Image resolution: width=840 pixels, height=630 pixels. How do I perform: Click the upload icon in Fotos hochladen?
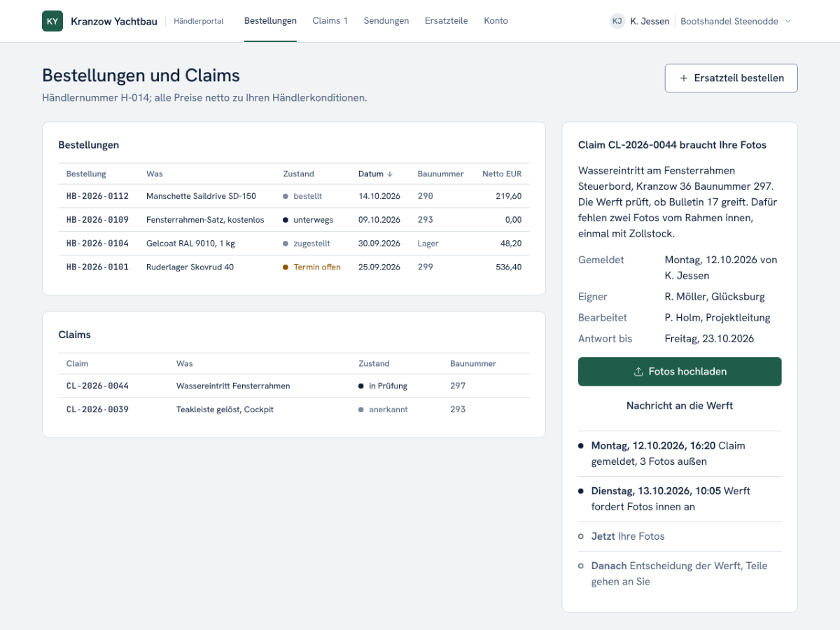tap(638, 372)
